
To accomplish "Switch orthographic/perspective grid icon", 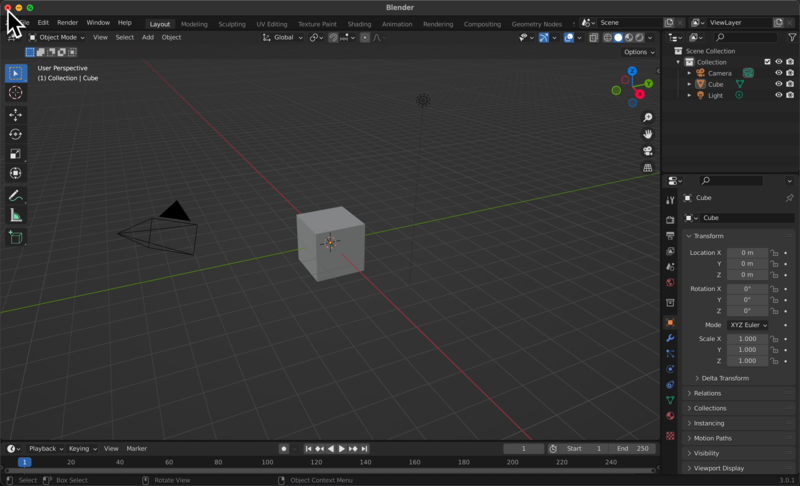I will [647, 168].
